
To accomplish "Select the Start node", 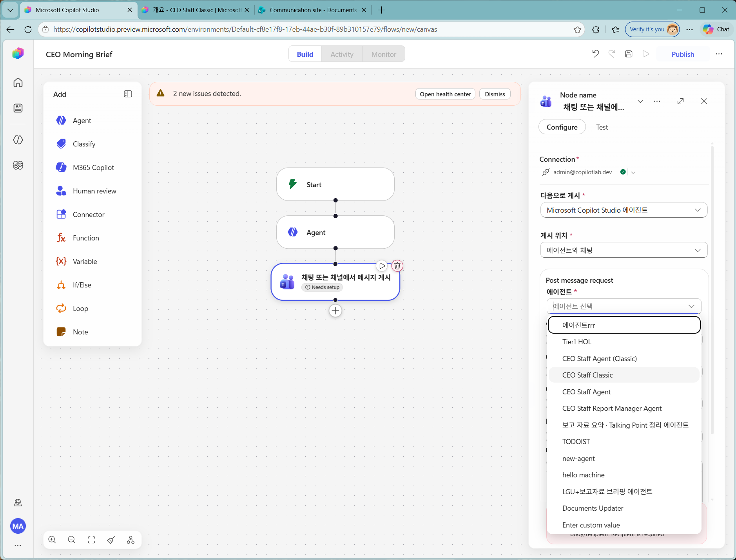I will tap(335, 184).
